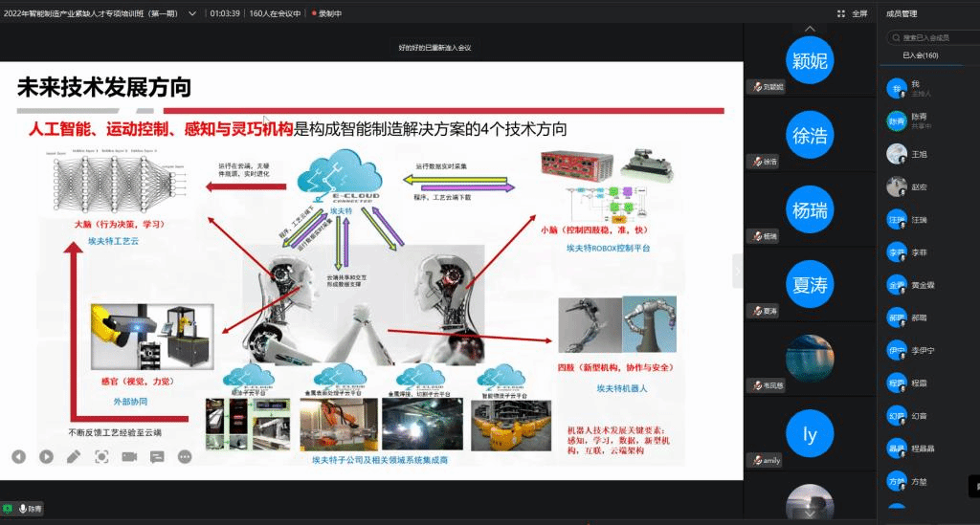Viewport: 980px width, 525px height.
Task: Click muted mic label under lake photo tile
Action: (767, 385)
